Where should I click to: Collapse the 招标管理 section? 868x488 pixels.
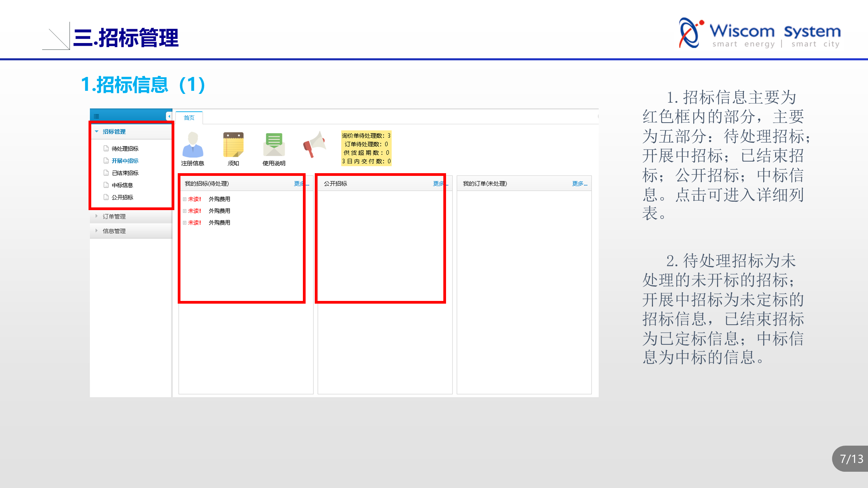114,131
